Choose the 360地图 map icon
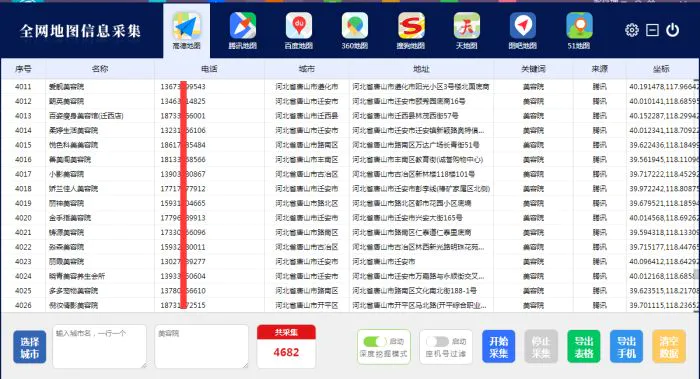 [354, 26]
